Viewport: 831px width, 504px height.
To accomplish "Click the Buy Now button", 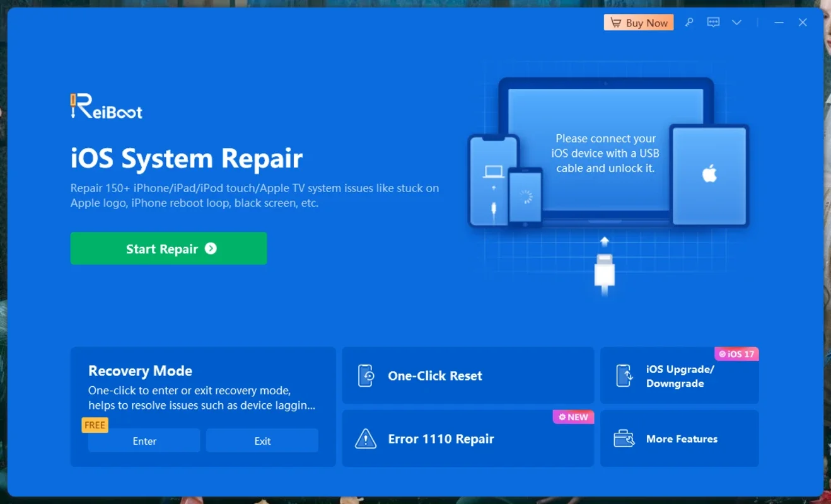I will (639, 23).
